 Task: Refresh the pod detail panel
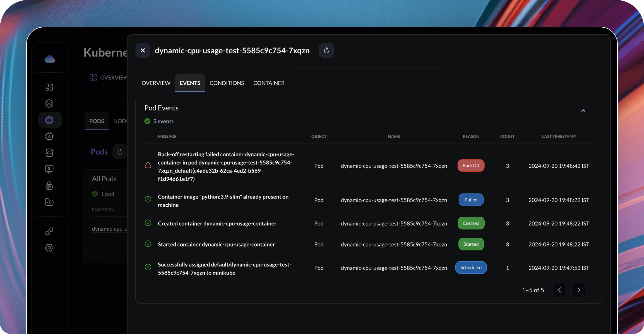pos(326,51)
